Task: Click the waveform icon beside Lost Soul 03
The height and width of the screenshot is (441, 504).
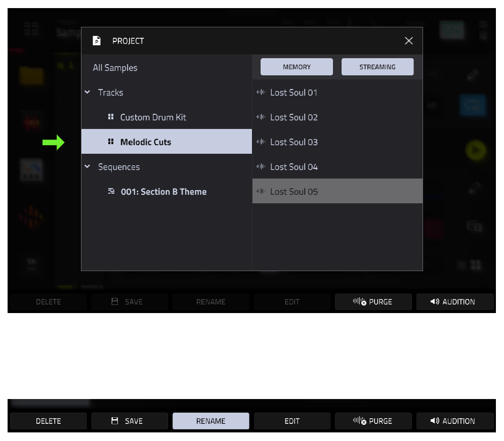Action: [261, 142]
